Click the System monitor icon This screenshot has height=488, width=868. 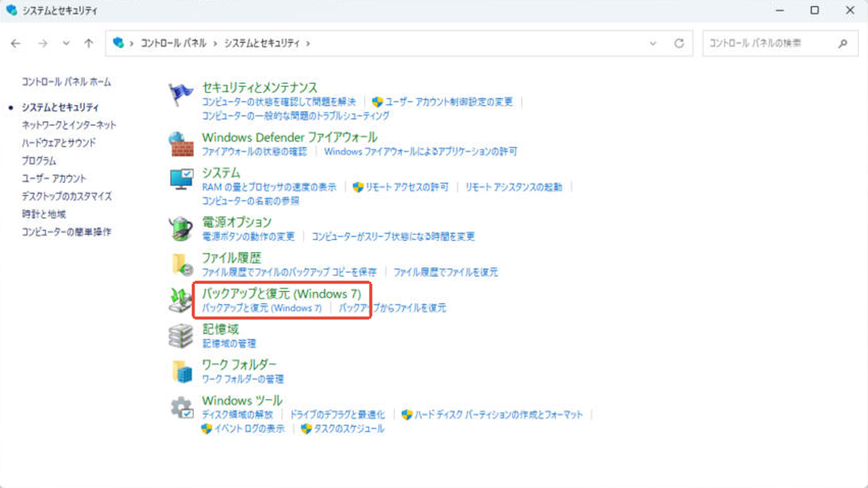click(x=181, y=180)
